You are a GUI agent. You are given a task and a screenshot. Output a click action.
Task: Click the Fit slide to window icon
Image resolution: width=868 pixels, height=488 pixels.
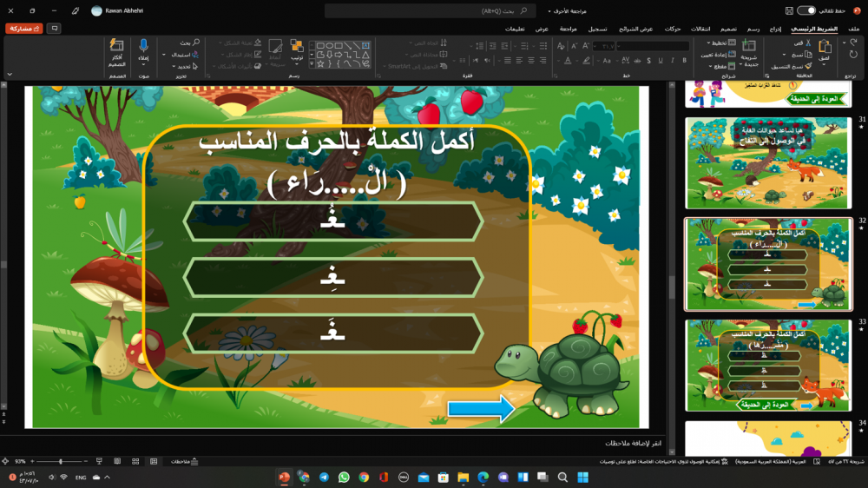tap(5, 461)
